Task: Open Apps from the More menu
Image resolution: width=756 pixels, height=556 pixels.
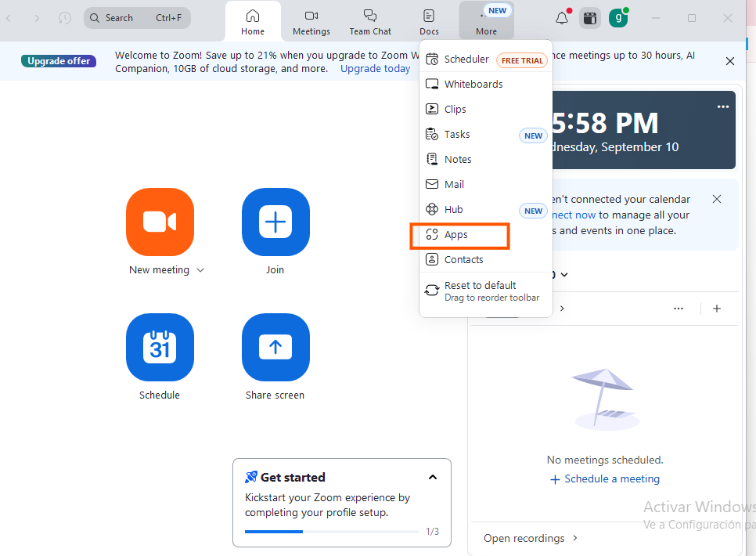Action: point(486,235)
